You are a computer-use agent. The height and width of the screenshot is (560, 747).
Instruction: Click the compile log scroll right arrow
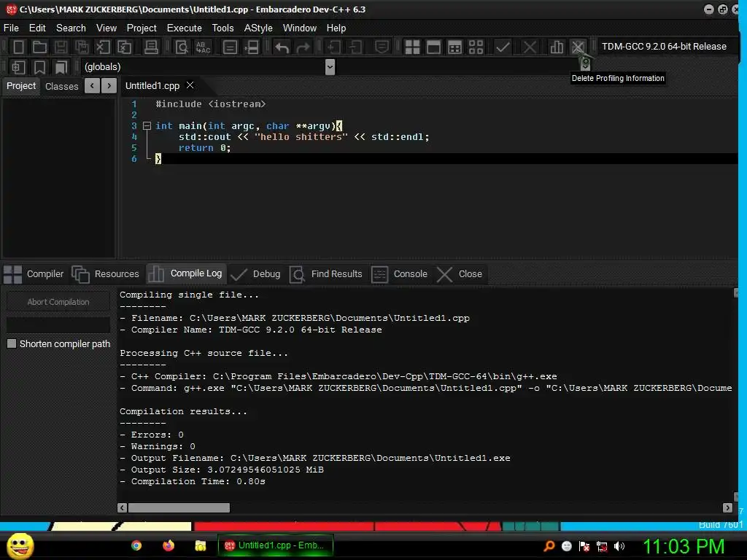(x=727, y=508)
